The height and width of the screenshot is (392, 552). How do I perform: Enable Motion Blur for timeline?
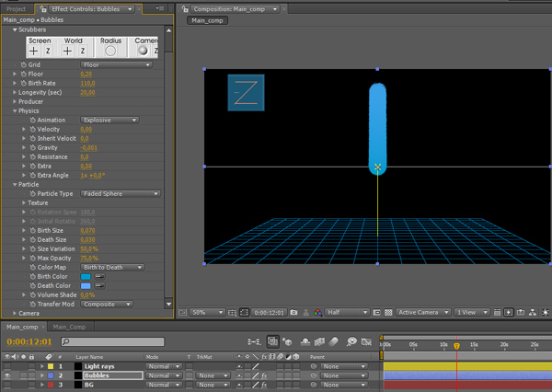coord(333,341)
